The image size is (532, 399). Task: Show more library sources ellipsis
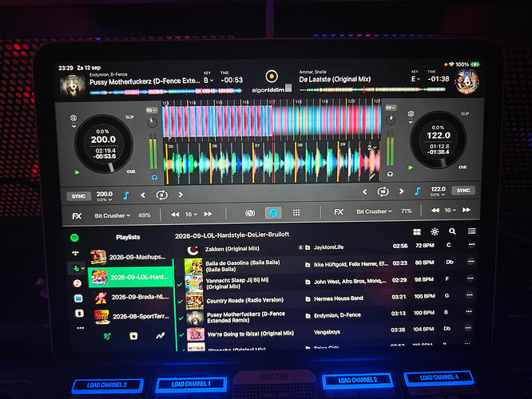coord(81,328)
